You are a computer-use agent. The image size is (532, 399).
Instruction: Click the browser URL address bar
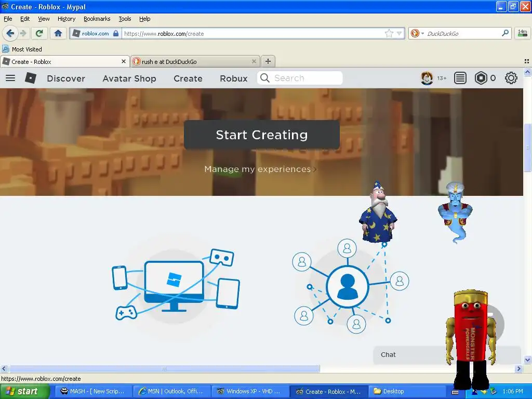pos(253,33)
